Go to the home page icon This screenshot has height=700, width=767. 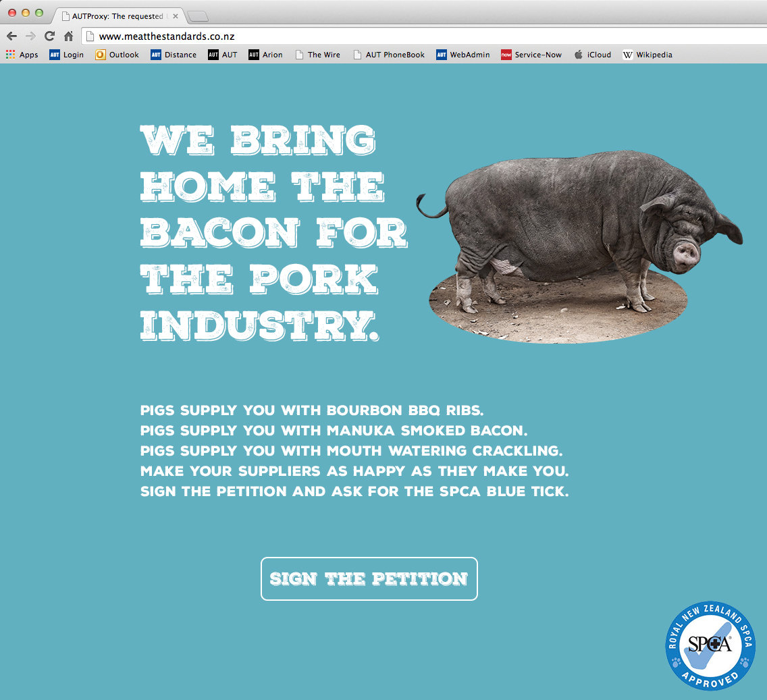[x=68, y=36]
